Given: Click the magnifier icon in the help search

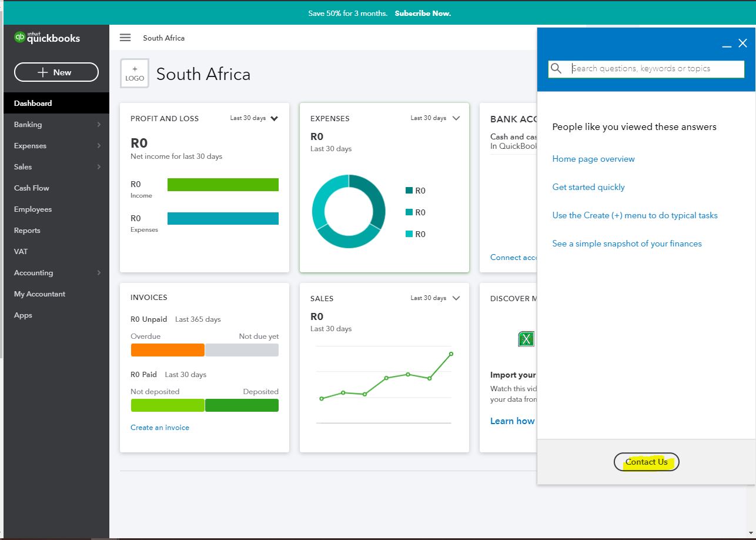Looking at the screenshot, I should tap(556, 68).
